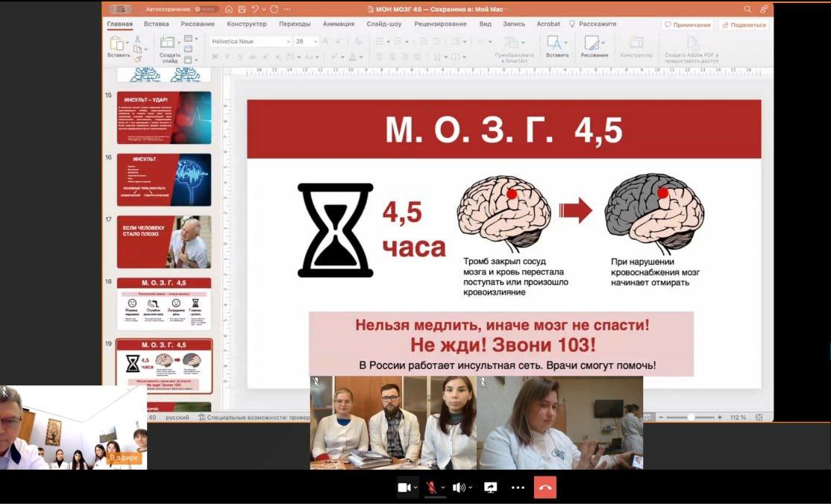831x504 pixels.
Task: Click the Примечания button
Action: 687,25
